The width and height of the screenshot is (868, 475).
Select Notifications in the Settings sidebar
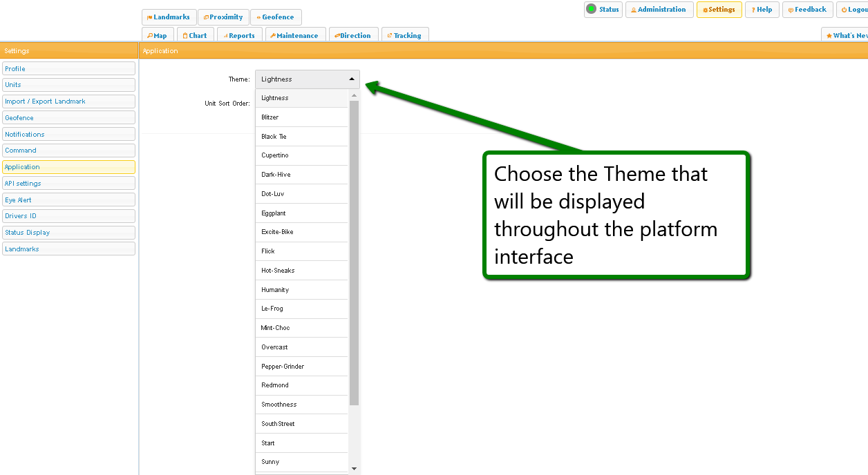68,135
